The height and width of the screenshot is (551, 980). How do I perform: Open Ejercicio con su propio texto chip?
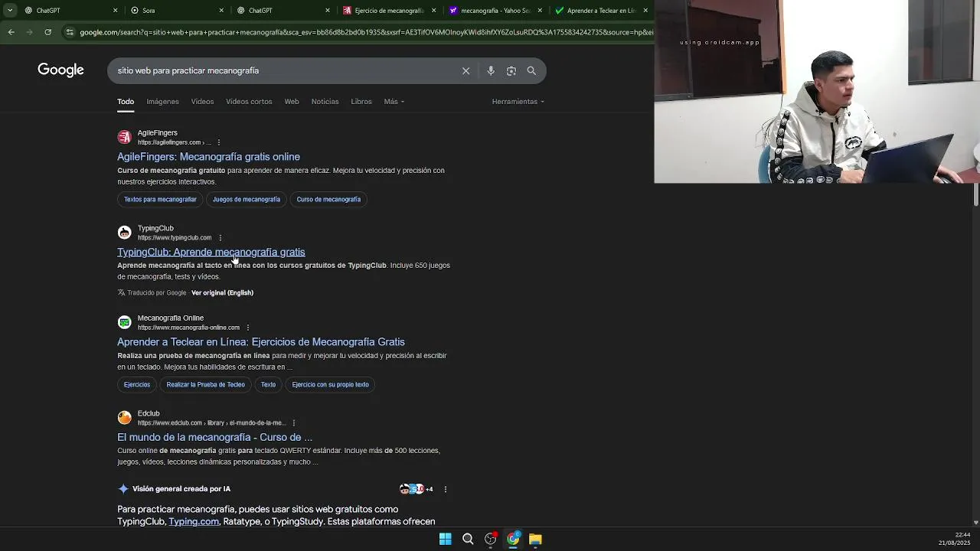coord(331,385)
